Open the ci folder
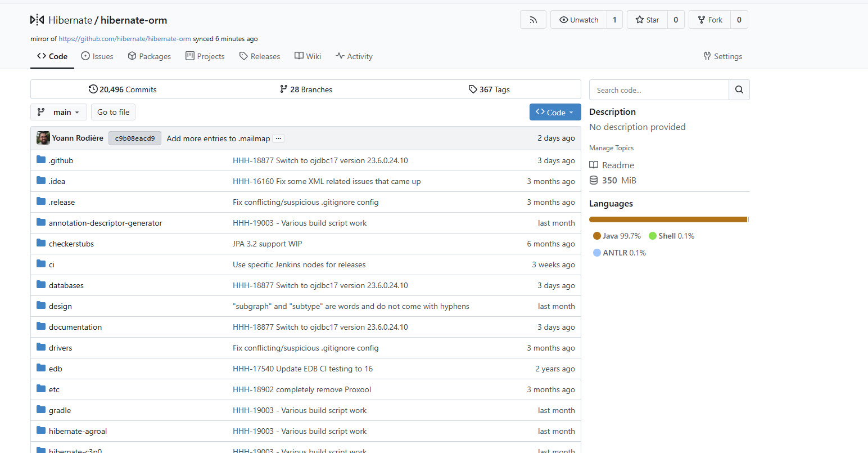 52,264
